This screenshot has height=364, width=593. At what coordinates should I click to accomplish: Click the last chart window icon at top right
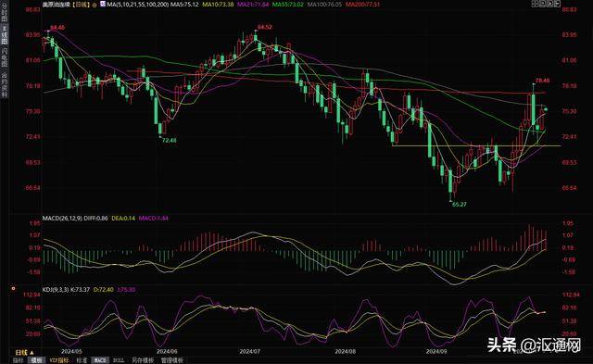[557, 4]
